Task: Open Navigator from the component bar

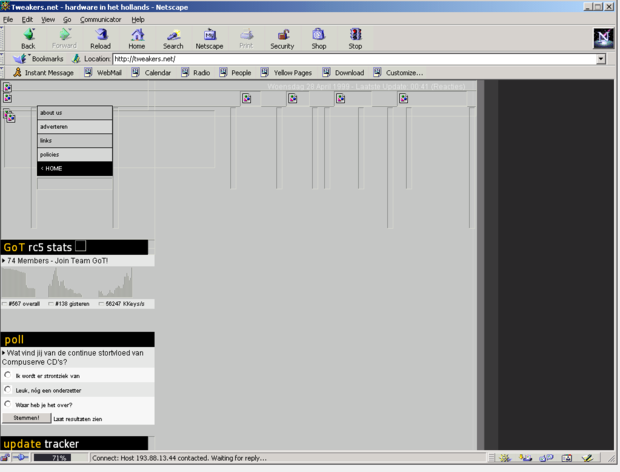Action: (x=505, y=458)
